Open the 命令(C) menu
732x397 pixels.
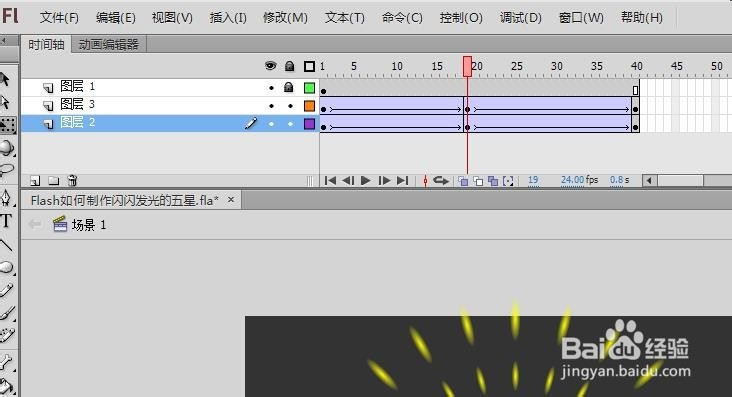coord(402,18)
